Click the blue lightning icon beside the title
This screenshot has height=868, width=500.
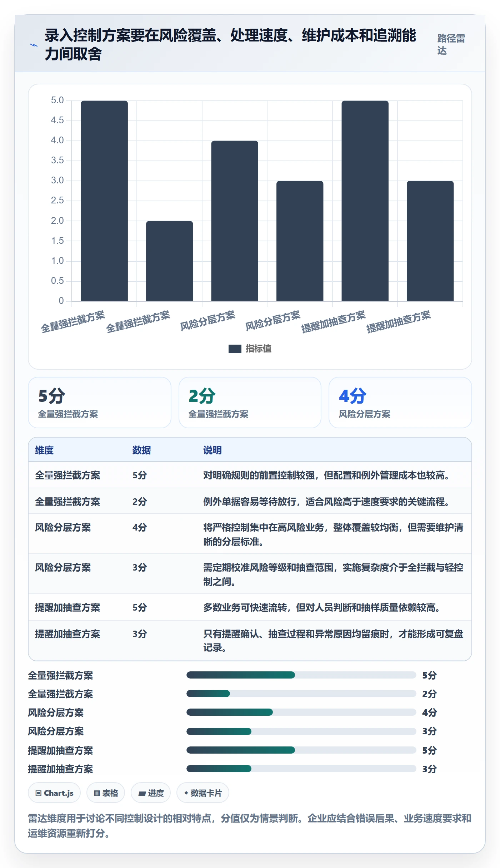coord(34,45)
